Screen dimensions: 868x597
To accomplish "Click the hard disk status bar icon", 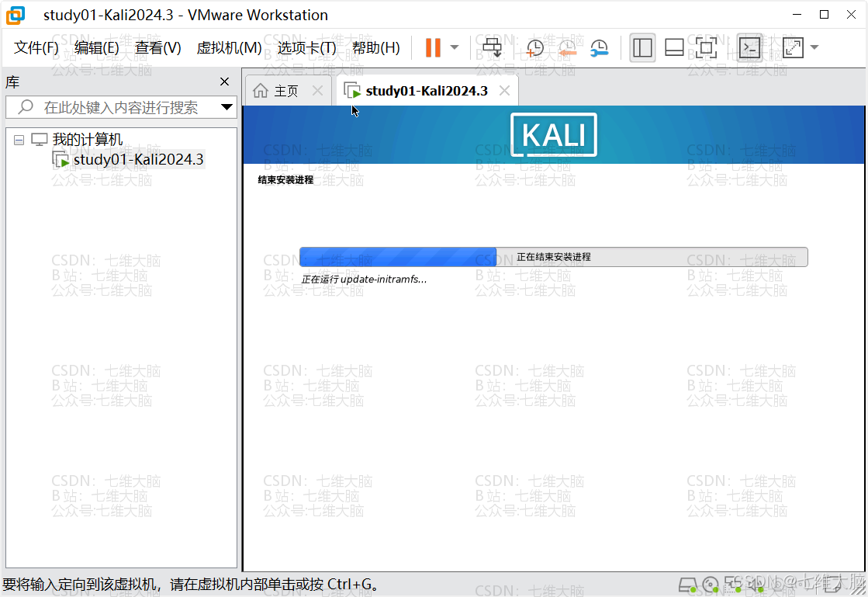I will [687, 585].
